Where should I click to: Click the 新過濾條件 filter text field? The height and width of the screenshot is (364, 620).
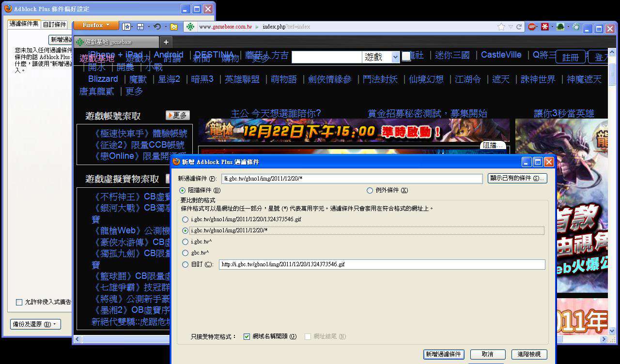coord(352,179)
